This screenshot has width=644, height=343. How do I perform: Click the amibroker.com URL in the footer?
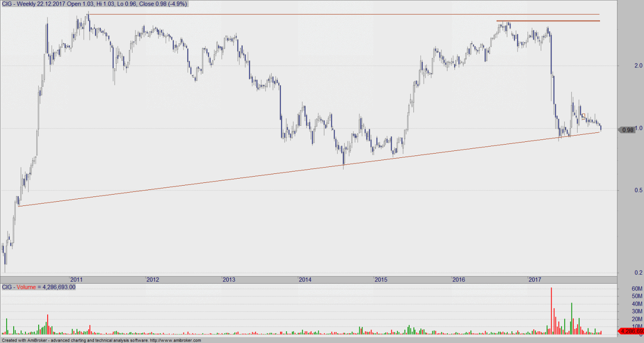(x=175, y=340)
